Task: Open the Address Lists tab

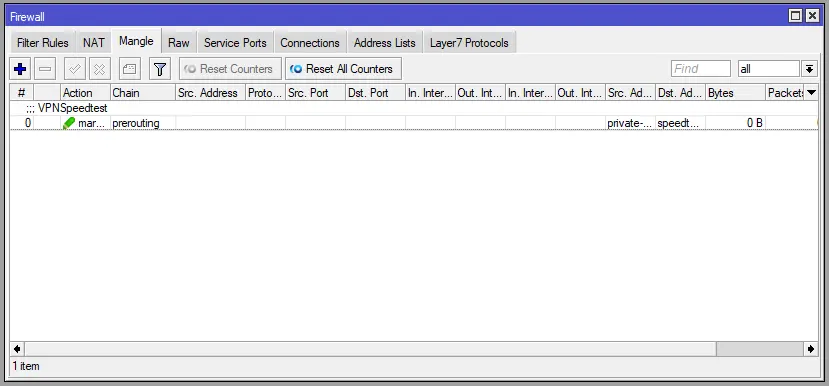Action: click(385, 43)
